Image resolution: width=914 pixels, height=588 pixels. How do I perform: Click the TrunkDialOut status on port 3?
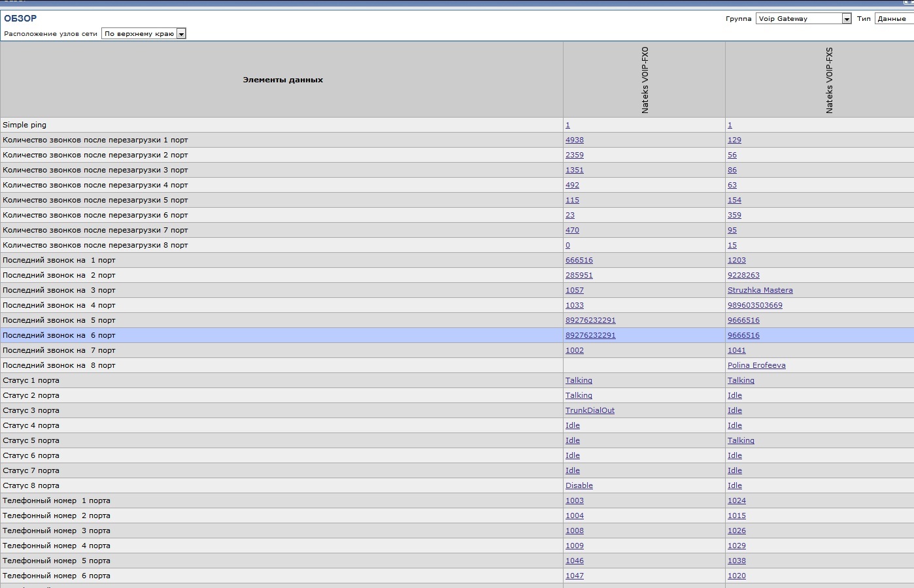(x=588, y=410)
